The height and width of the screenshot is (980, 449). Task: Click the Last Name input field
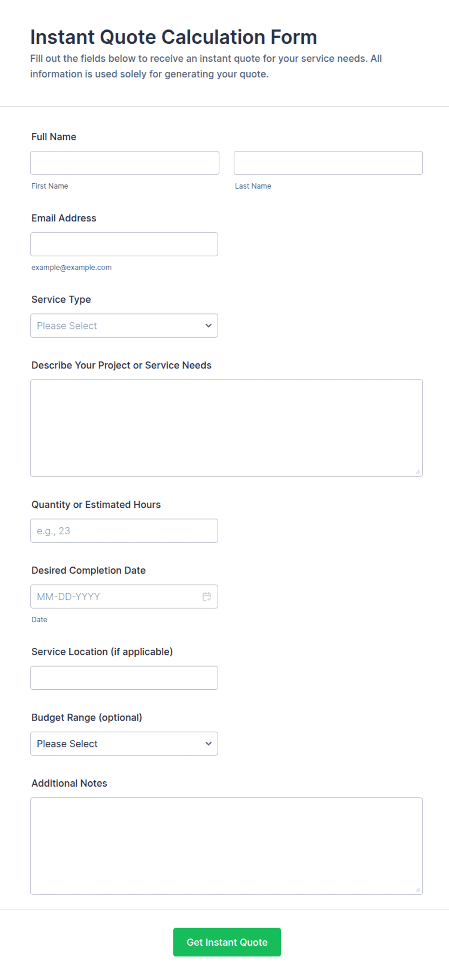coord(328,163)
